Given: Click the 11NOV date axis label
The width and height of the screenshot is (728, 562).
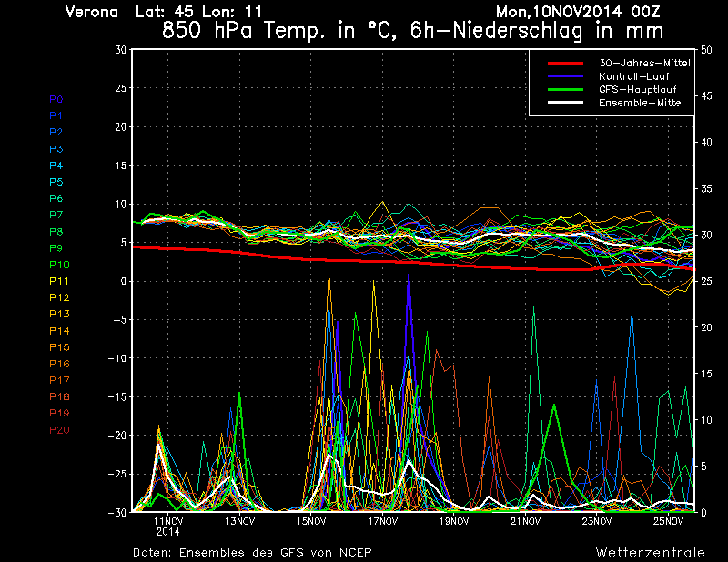Looking at the screenshot, I should coord(168,521).
